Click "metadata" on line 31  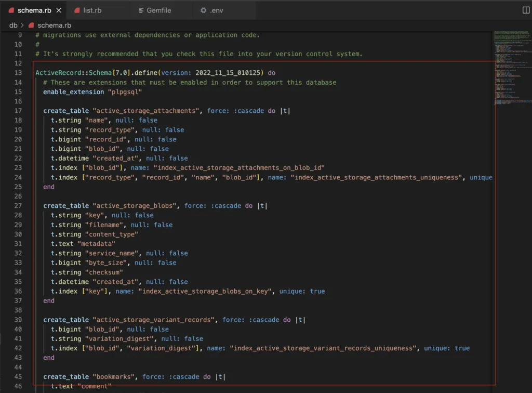96,244
